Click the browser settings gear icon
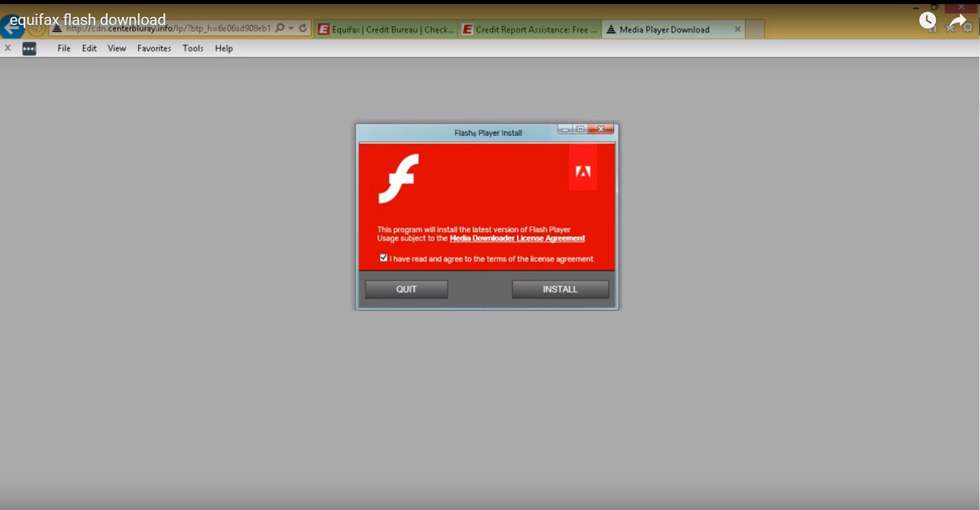 [x=968, y=28]
